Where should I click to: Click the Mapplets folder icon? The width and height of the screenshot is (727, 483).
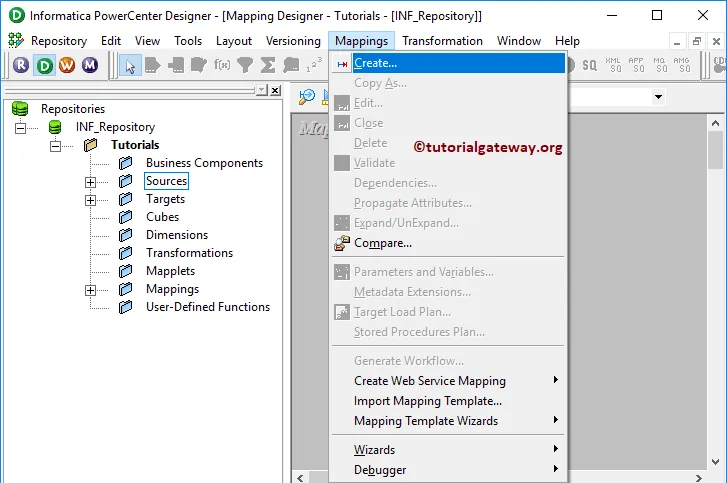tap(125, 271)
